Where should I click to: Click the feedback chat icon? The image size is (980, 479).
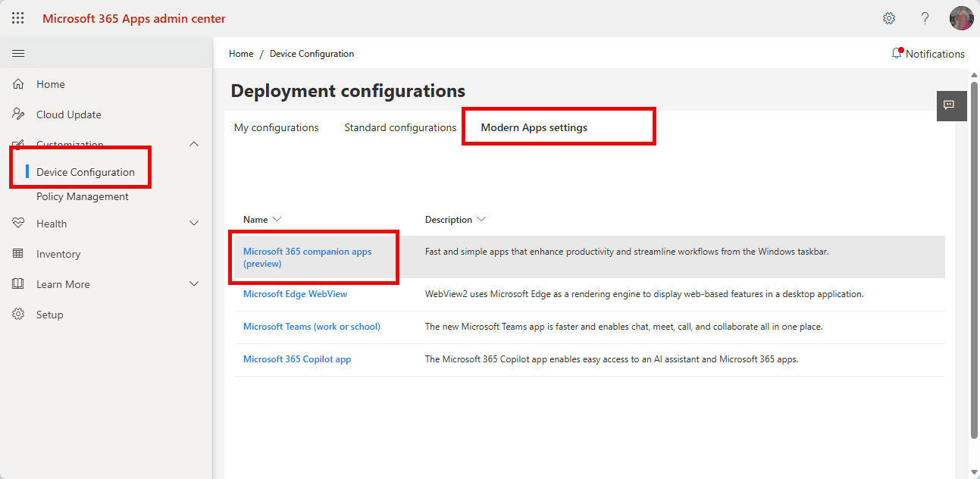click(x=948, y=105)
